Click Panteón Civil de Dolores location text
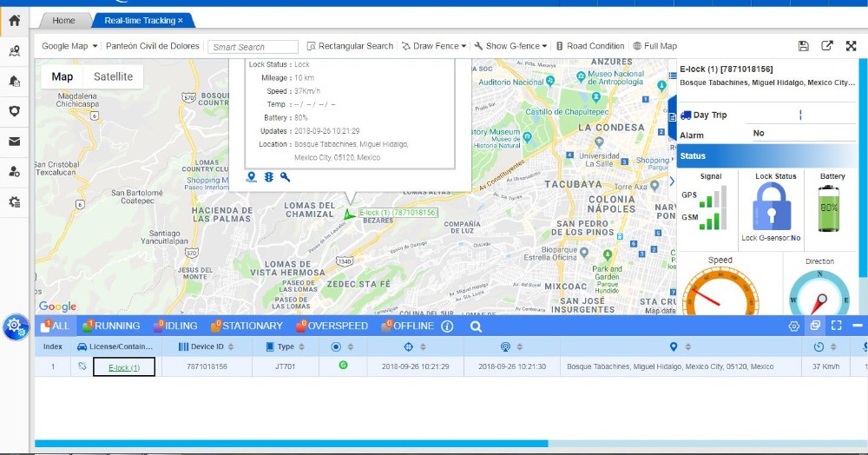The width and height of the screenshot is (868, 455). point(152,46)
